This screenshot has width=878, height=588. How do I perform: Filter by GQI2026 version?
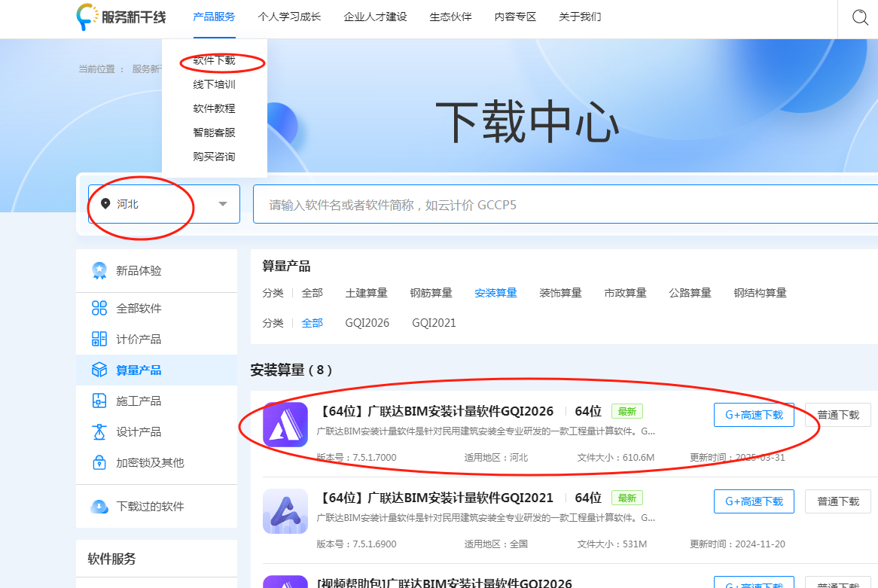click(x=367, y=323)
